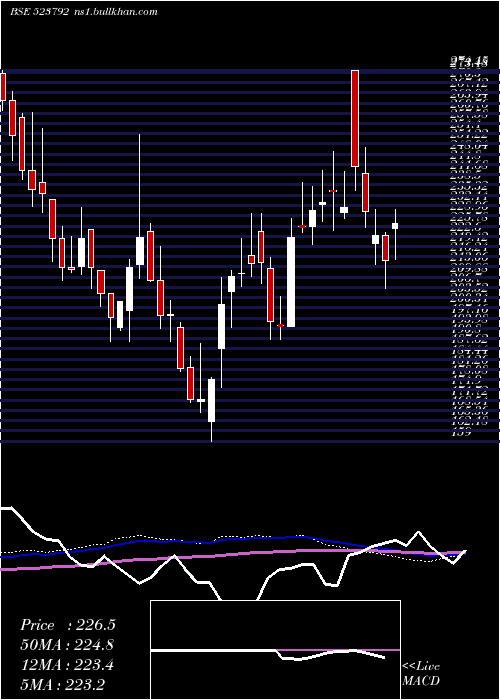The width and height of the screenshot is (500, 700).
Task: Click the lowest white candle at the chart bottom
Action: pyautogui.click(x=211, y=400)
